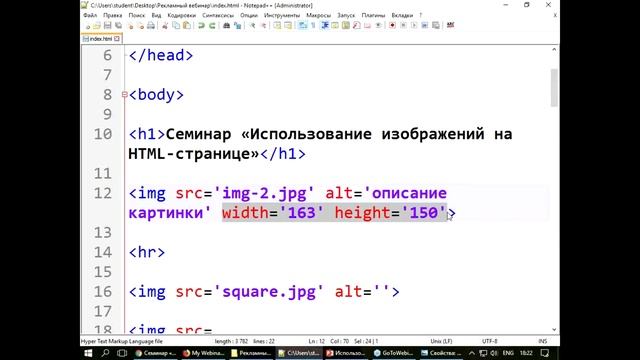
Task: Open the Опции menu
Action: pyautogui.click(x=249, y=15)
